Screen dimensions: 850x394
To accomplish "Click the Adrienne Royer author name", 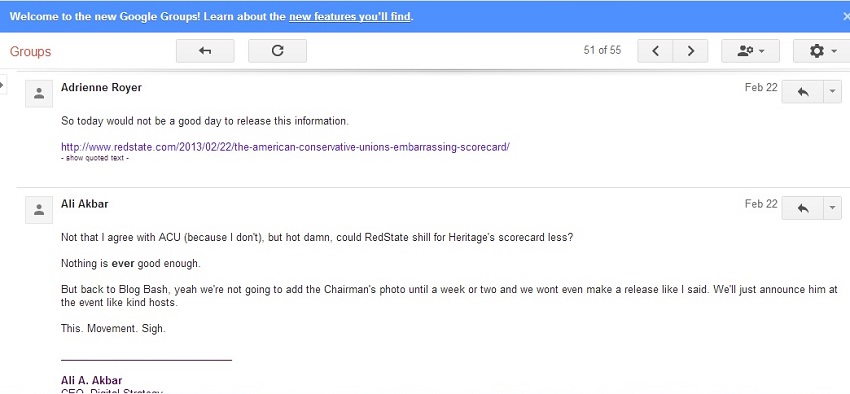I will click(101, 87).
